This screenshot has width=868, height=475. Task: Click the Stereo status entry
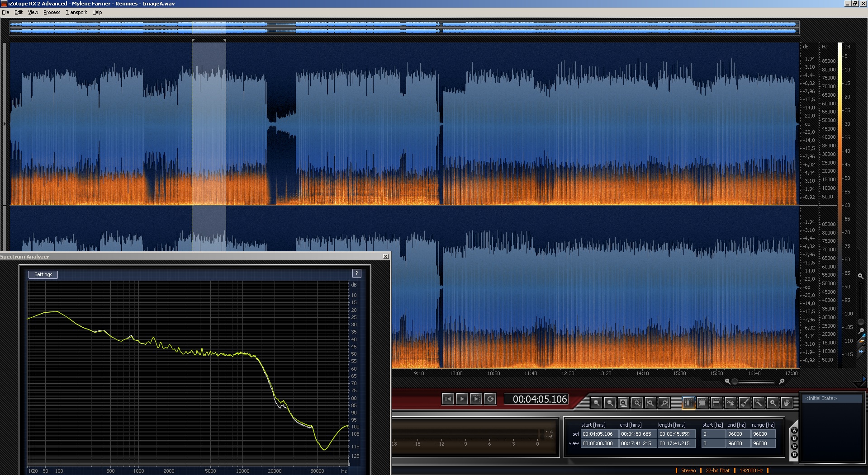688,470
